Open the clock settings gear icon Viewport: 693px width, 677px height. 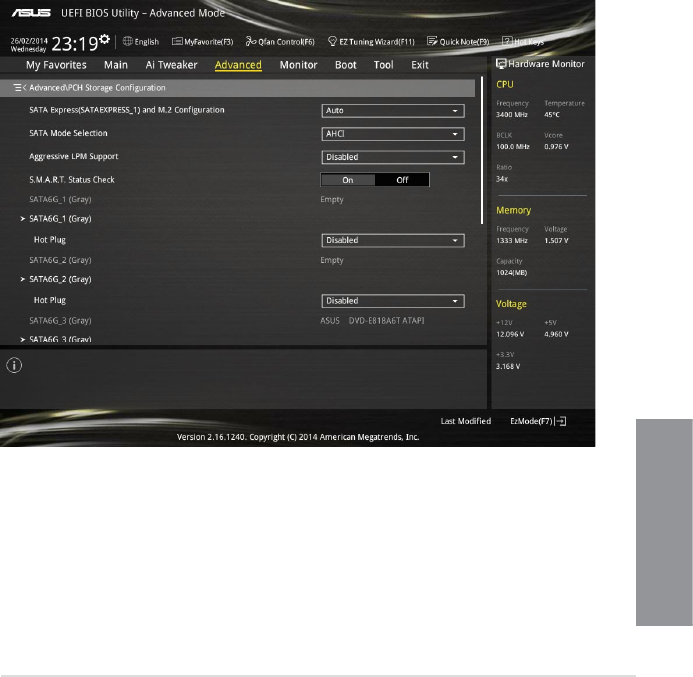104,39
